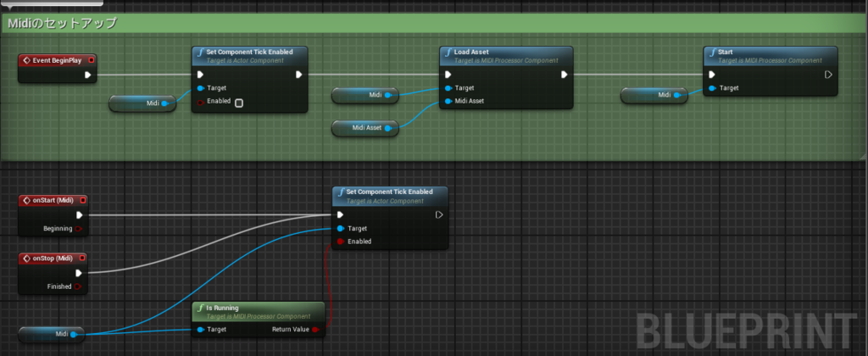Select the comment header Midiのセットアップ
Image resolution: width=868 pixels, height=356 pixels.
pos(63,24)
